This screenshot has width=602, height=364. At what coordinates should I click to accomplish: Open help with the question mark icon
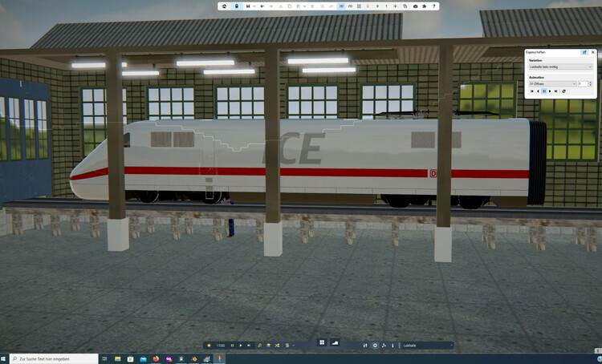(x=433, y=6)
